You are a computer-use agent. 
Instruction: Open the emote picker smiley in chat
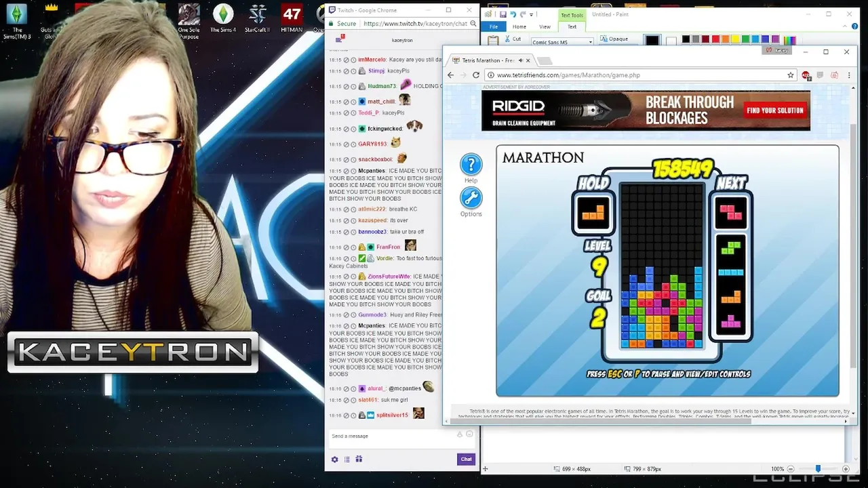coord(469,434)
